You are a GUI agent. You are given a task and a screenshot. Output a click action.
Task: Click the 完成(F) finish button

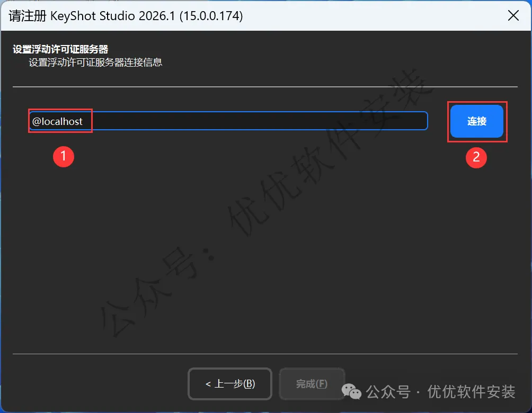pos(312,384)
